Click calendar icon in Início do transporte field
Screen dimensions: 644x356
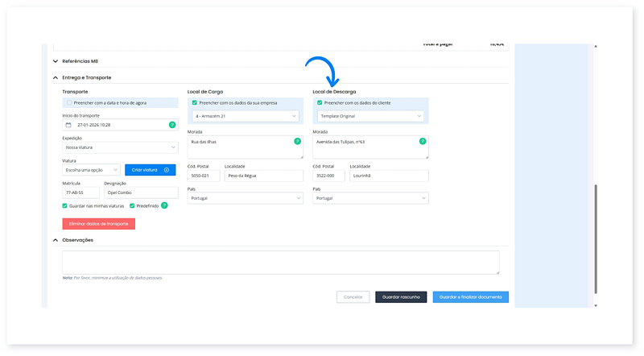[x=68, y=125]
